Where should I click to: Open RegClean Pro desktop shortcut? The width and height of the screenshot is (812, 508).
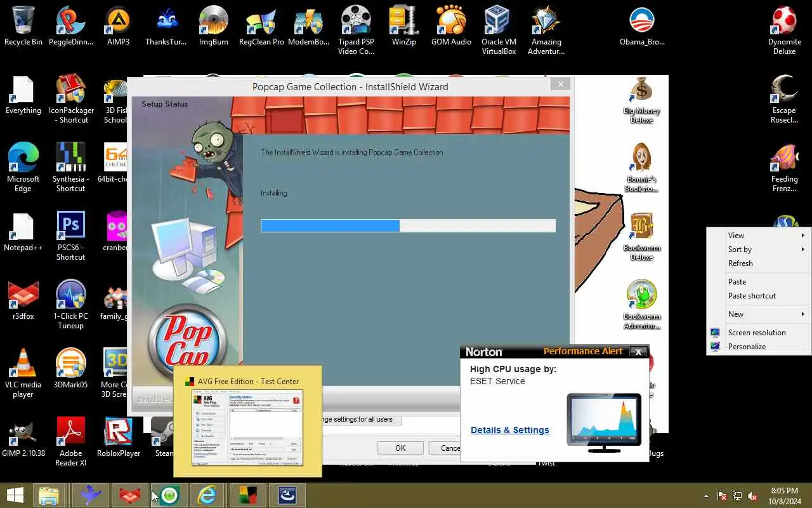pos(261,26)
